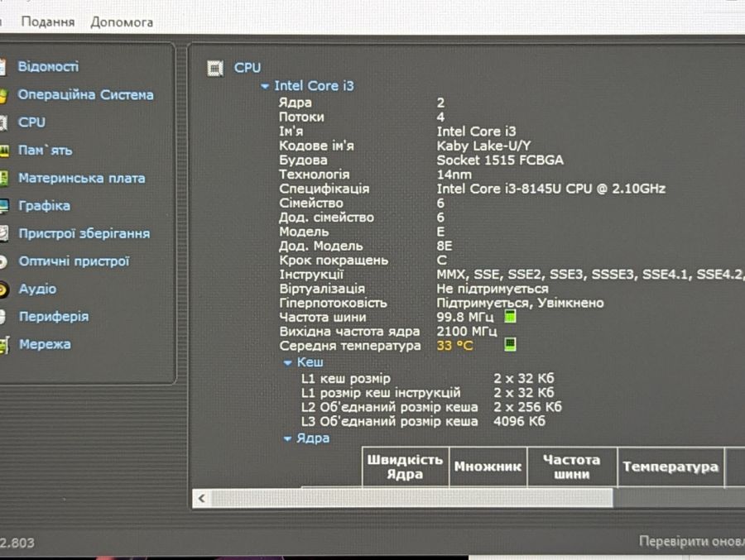Select the Не підтримується virtualization value
This screenshot has width=745, height=560.
[x=493, y=289]
